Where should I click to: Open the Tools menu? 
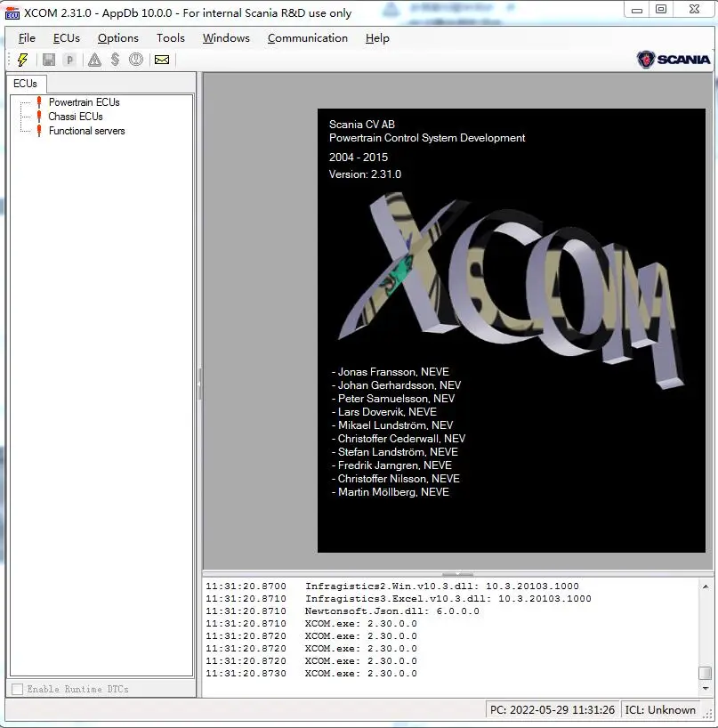coord(170,38)
